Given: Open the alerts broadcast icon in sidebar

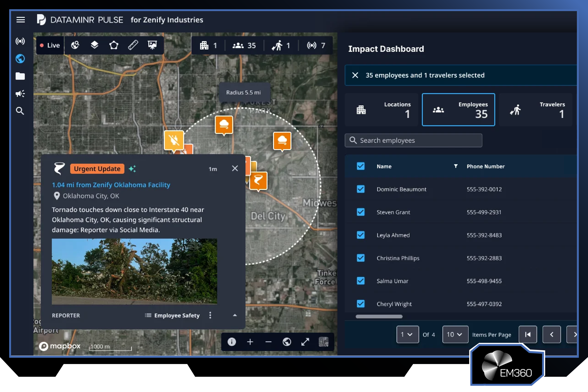Looking at the screenshot, I should coord(20,41).
